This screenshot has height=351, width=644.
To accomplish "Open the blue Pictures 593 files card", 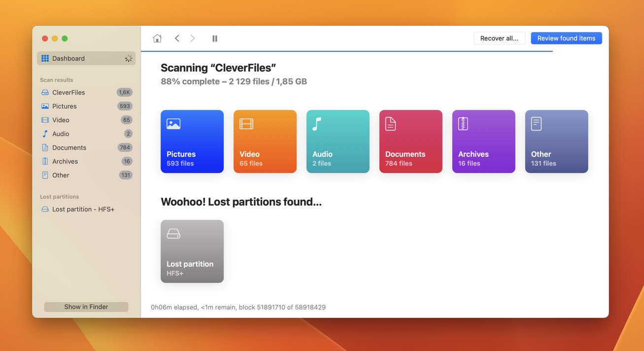I will click(x=192, y=141).
